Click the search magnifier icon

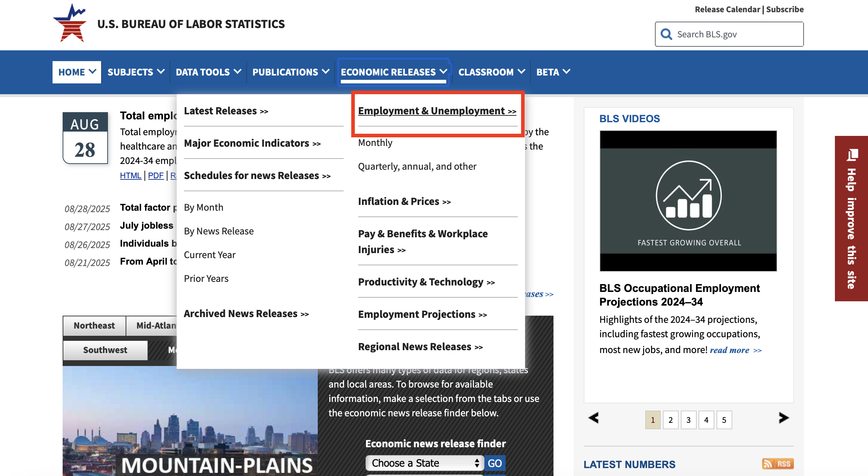[666, 34]
